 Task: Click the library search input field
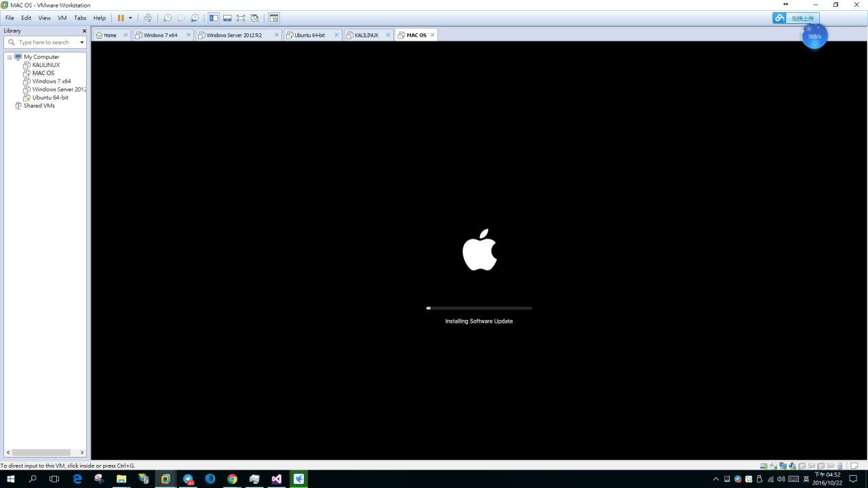pyautogui.click(x=45, y=42)
